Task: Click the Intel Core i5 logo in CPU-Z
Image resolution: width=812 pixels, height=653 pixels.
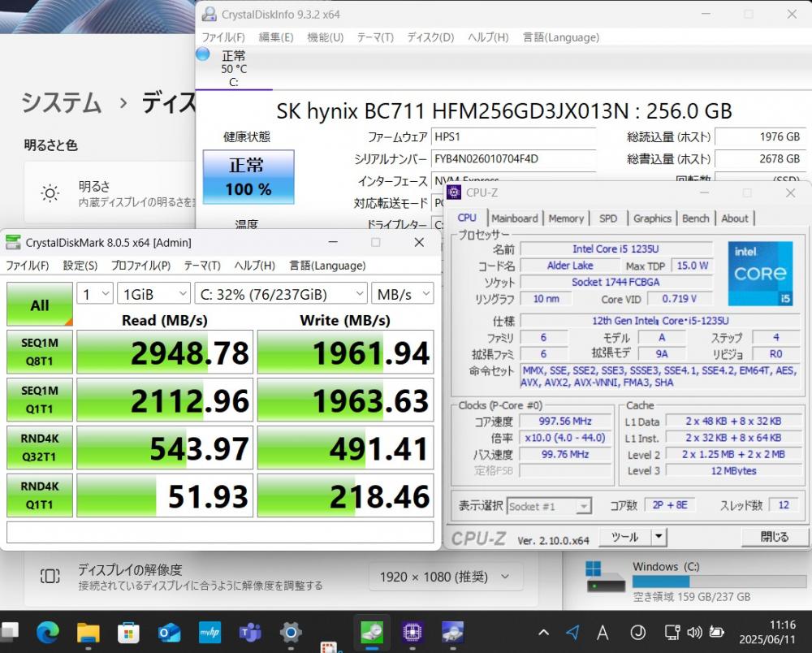Action: [x=760, y=273]
